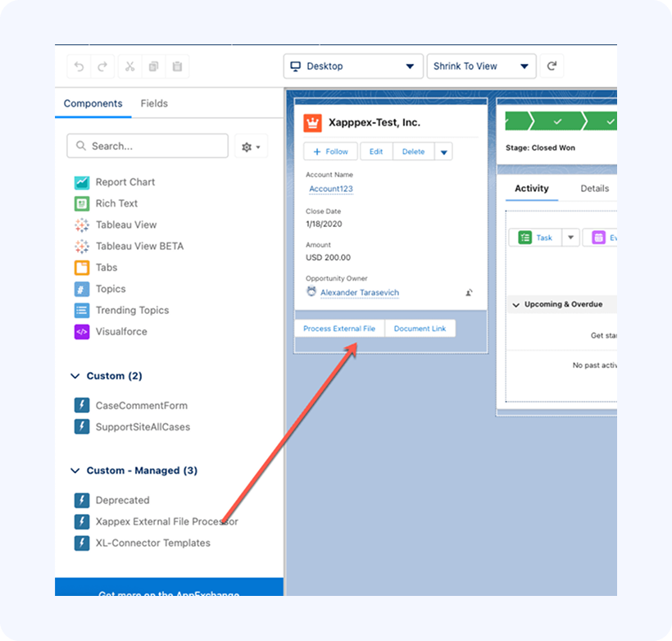Open the gear settings dropdown near search

(x=251, y=147)
